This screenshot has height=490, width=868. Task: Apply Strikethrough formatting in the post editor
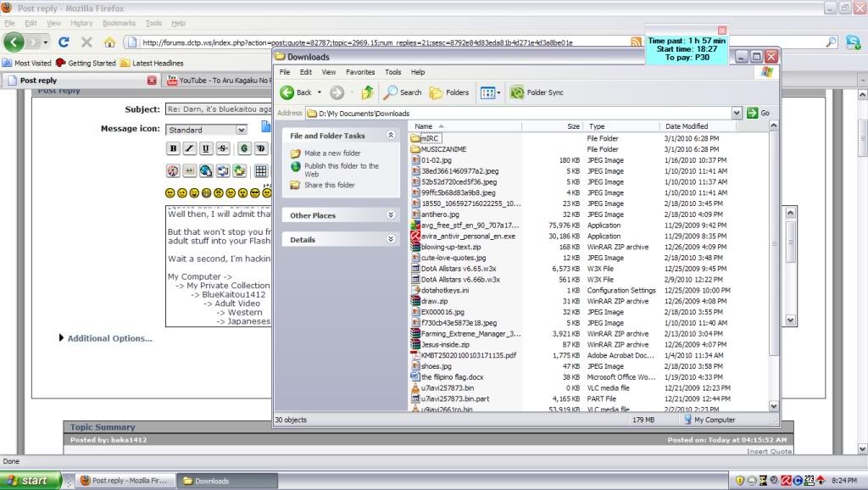(223, 148)
